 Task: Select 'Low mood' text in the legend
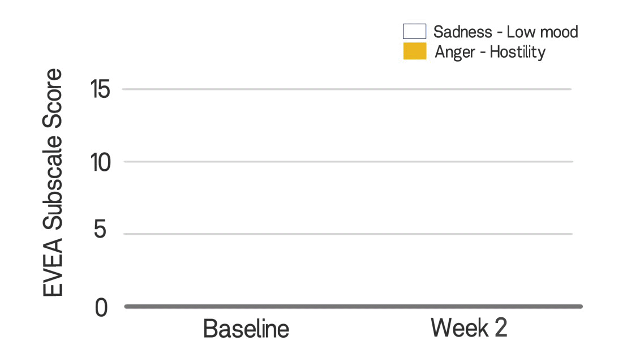(542, 32)
